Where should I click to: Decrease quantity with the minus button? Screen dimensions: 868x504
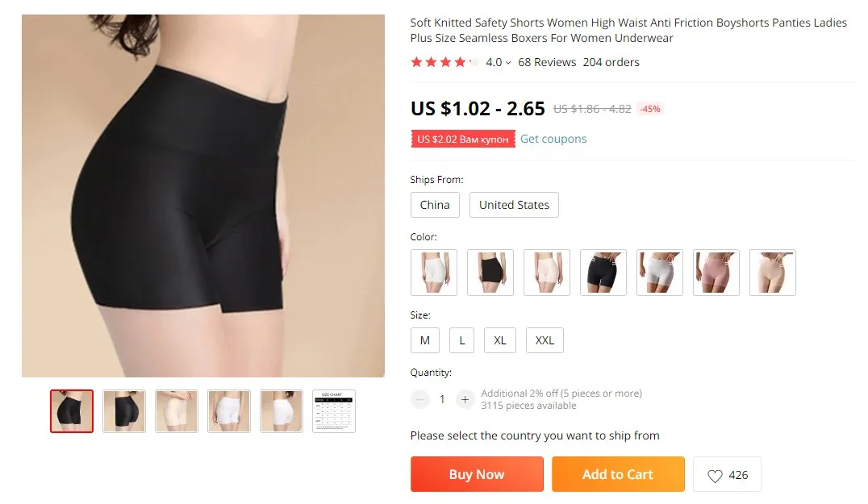point(420,399)
